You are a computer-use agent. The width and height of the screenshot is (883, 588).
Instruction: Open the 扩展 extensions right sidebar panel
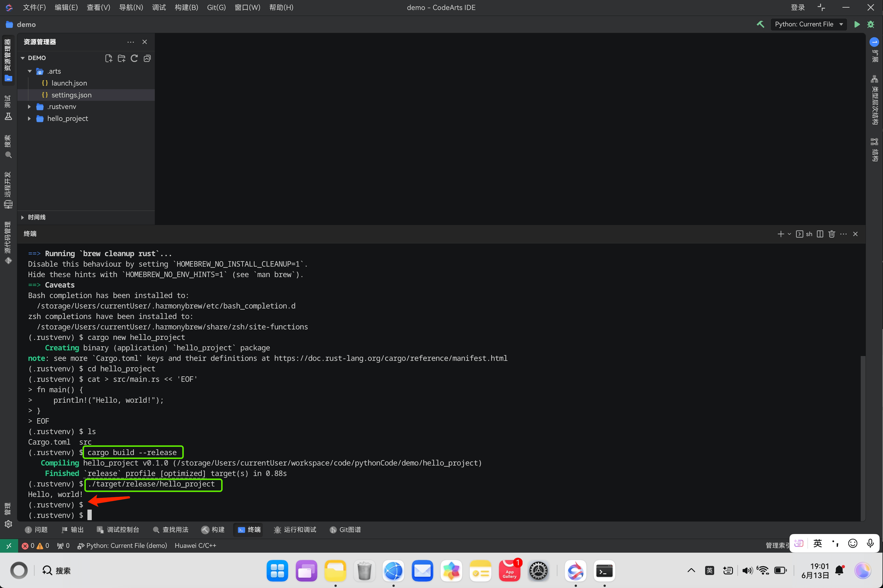(x=874, y=50)
